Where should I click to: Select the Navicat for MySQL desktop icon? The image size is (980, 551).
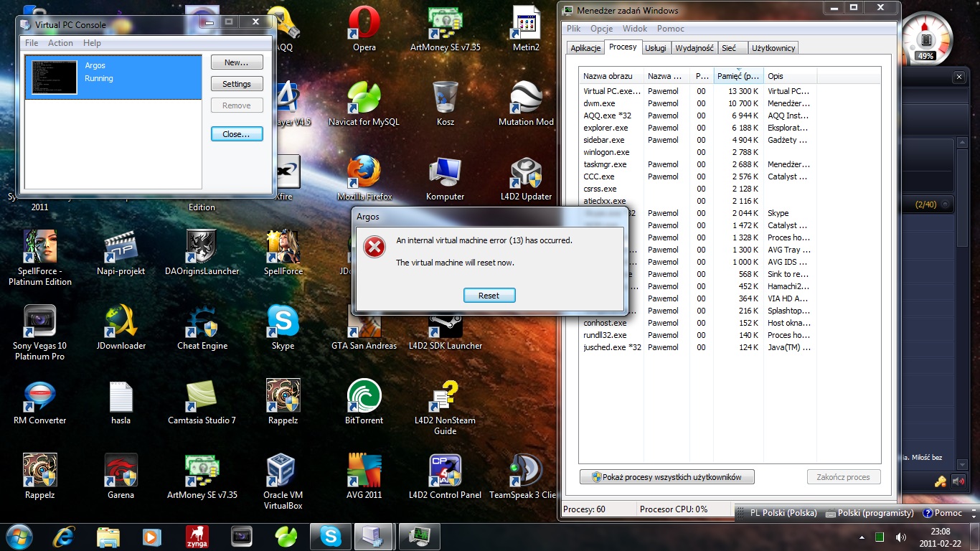point(364,103)
